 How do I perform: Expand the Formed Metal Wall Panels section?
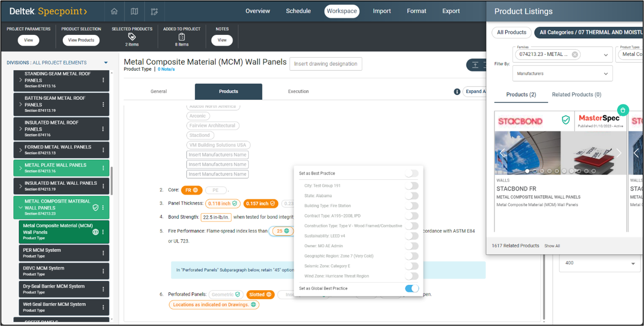click(x=21, y=150)
